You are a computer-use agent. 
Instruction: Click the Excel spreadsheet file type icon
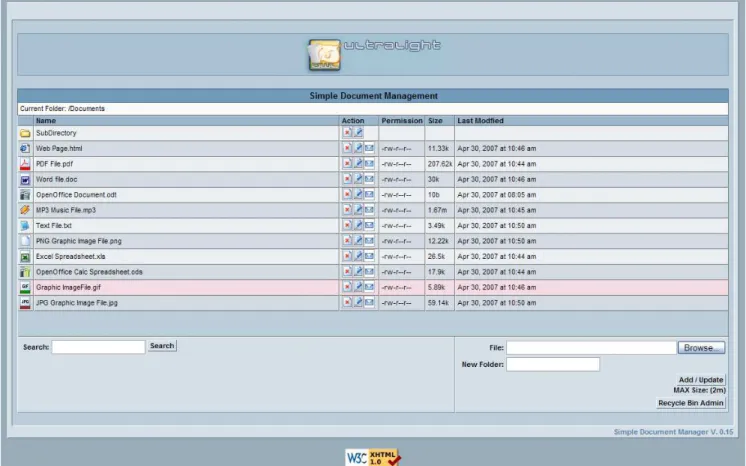point(25,257)
